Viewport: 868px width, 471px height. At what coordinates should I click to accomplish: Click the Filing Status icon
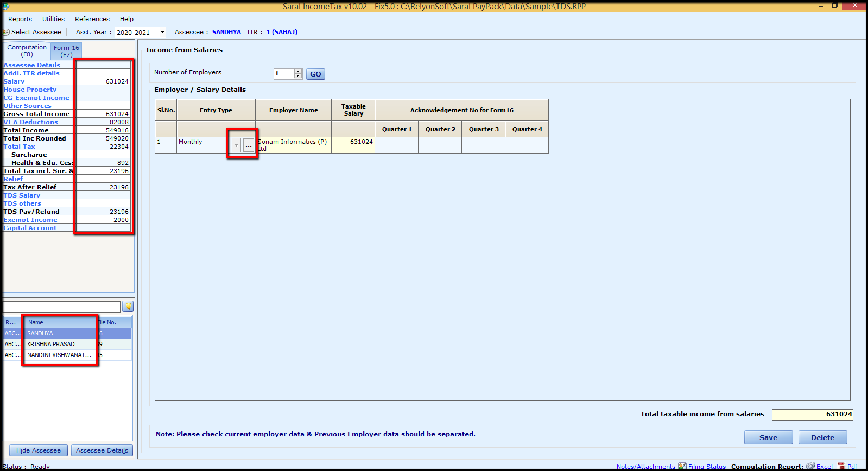pos(682,466)
